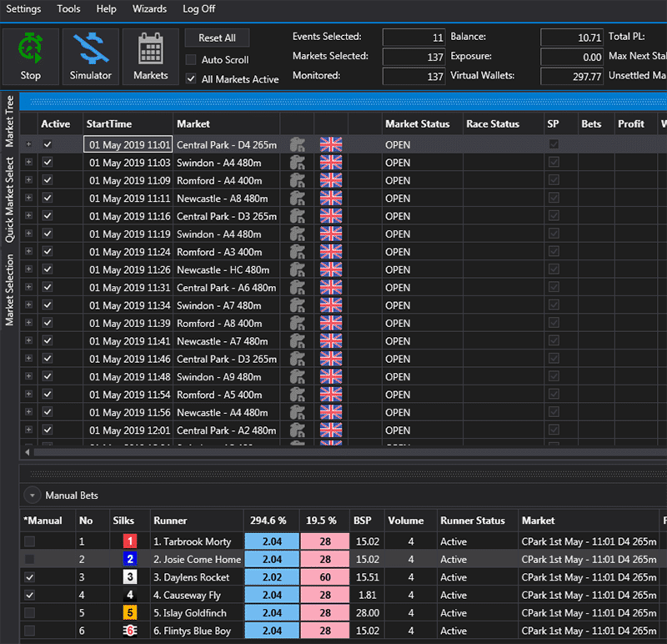The width and height of the screenshot is (667, 644).
Task: Click red silk 1 for Tarbrook Morty
Action: pos(130,541)
